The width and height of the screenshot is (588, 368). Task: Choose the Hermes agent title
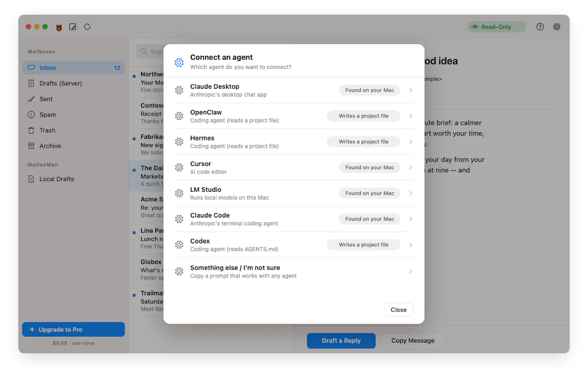202,138
